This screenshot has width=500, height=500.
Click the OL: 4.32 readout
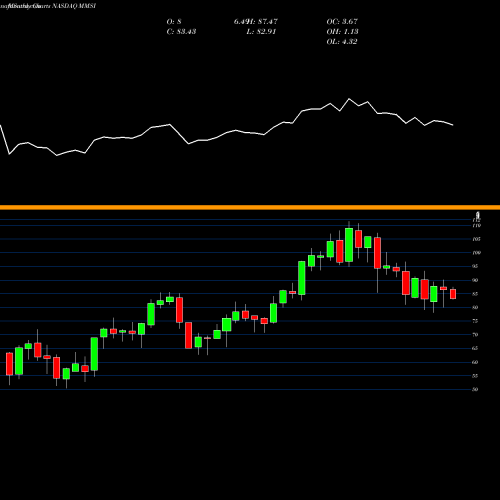[x=342, y=42]
